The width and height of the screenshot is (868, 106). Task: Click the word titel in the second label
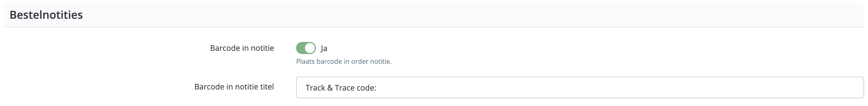266,87
